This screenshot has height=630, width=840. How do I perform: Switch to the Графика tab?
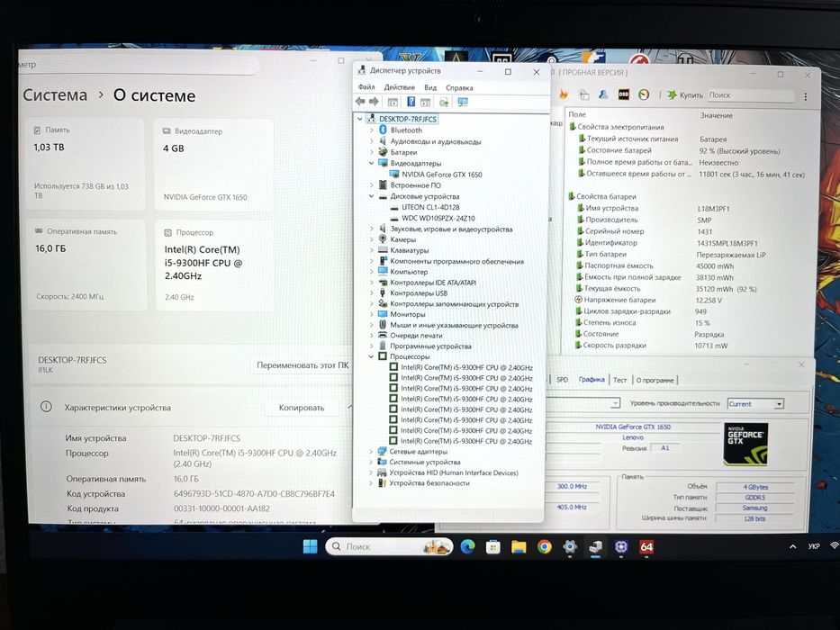click(x=592, y=379)
